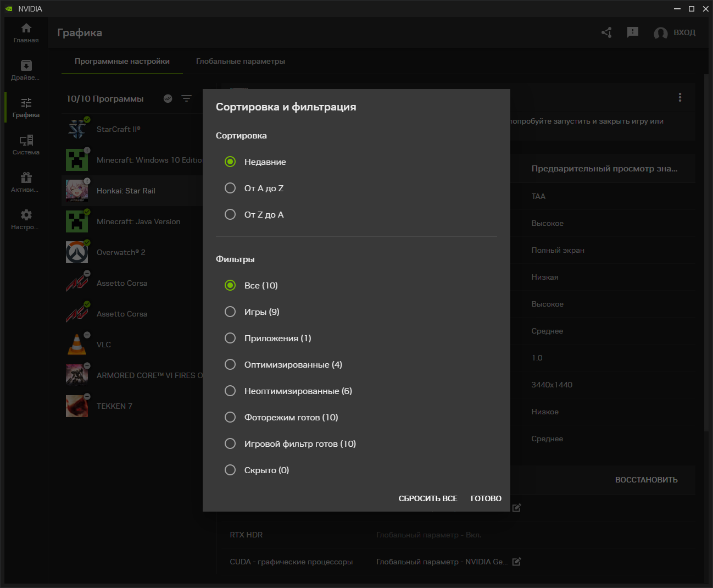Open the settings gear section in sidebar
Viewport: 713px width, 588px height.
tap(26, 220)
